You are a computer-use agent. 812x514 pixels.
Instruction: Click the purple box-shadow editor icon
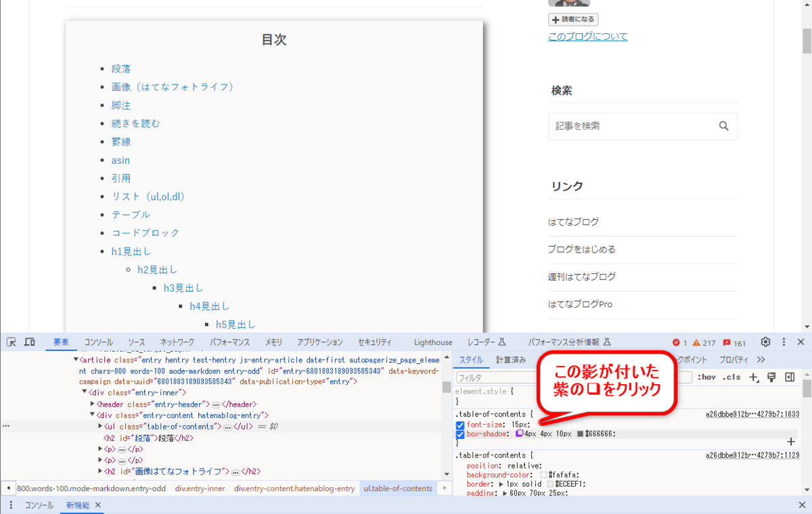[520, 434]
